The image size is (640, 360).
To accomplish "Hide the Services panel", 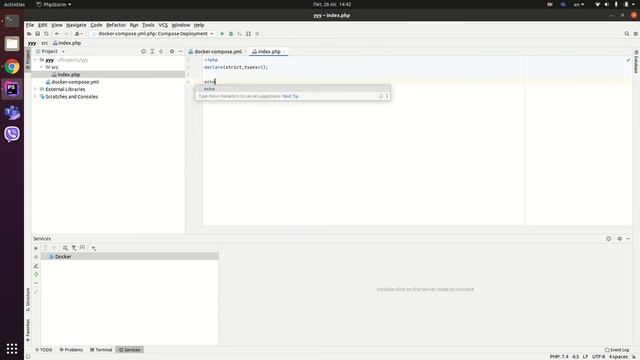I will (x=628, y=239).
